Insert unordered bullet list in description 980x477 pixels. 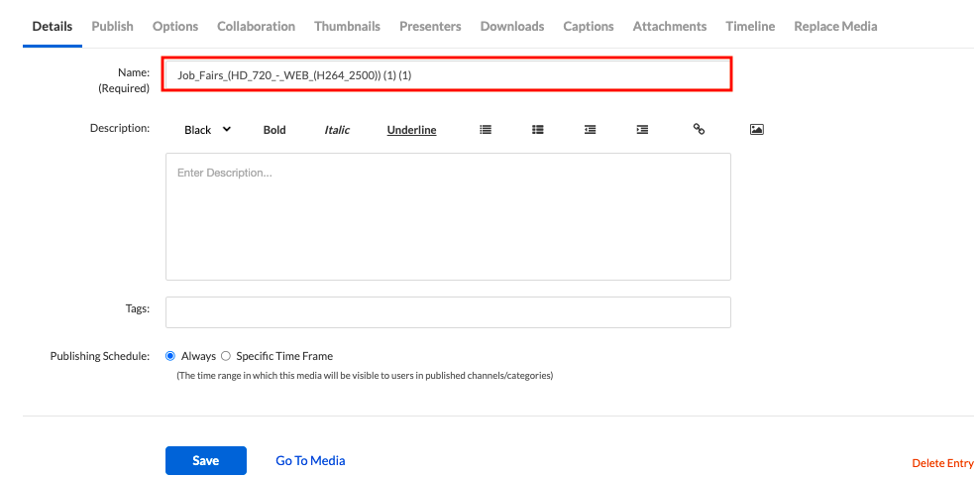point(485,129)
